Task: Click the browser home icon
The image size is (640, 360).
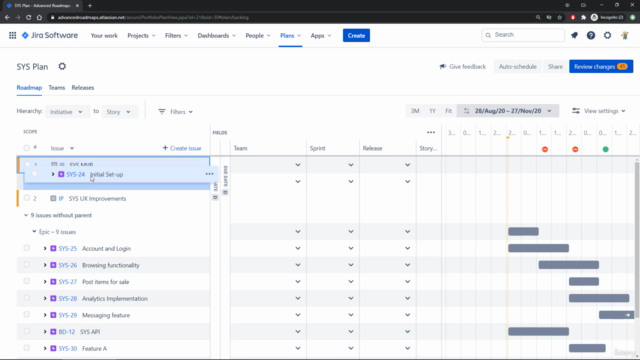Action: tap(39, 18)
